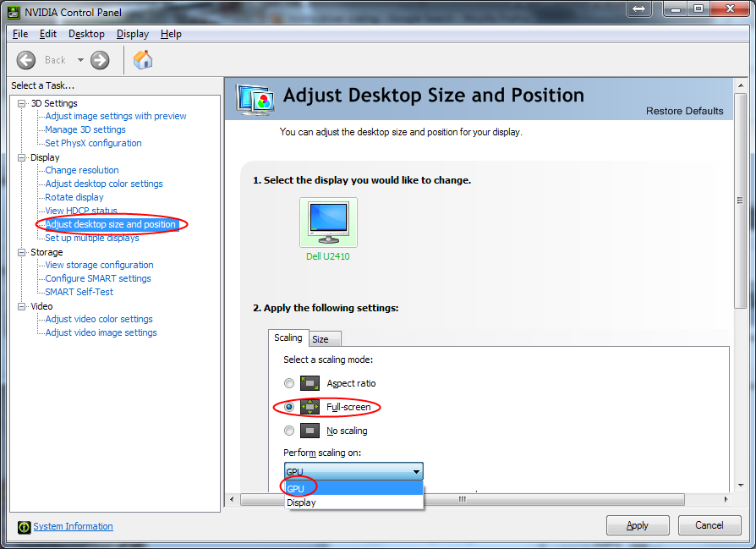The height and width of the screenshot is (549, 756).
Task: Open Configure SMART settings
Action: (98, 278)
